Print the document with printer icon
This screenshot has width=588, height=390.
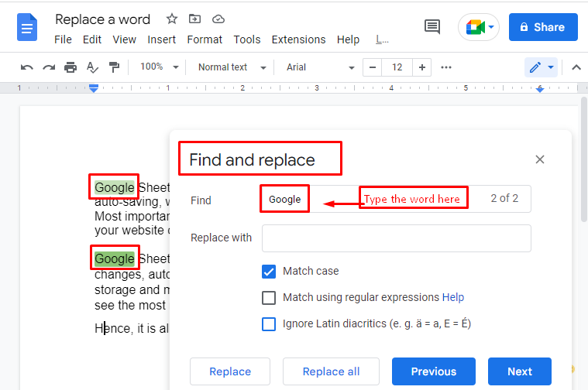(70, 67)
